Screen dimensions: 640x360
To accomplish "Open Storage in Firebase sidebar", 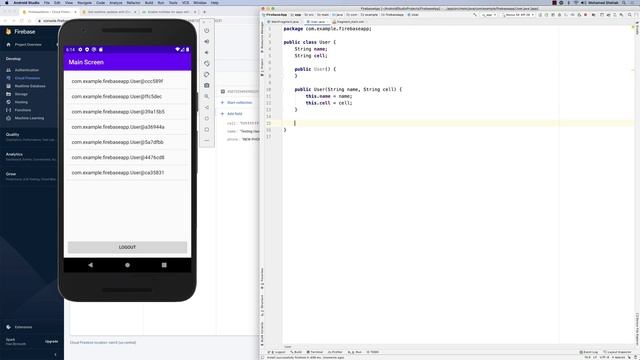I will click(21, 94).
